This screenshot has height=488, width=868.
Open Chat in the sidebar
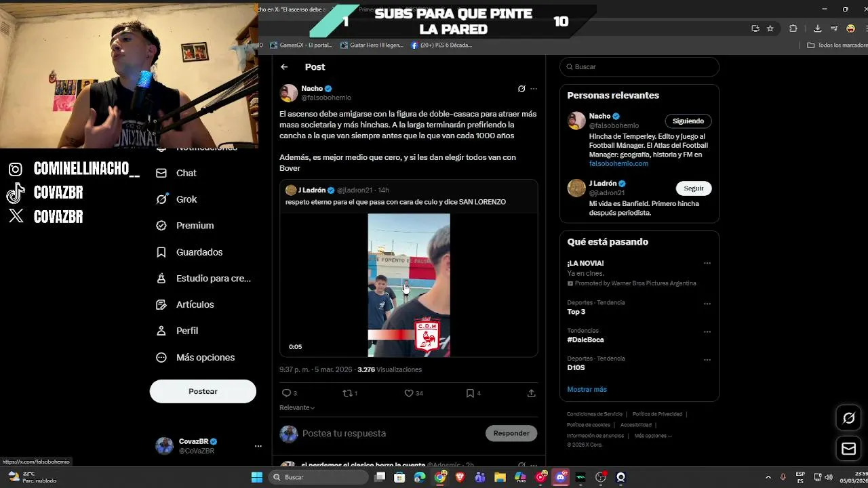(x=176, y=173)
